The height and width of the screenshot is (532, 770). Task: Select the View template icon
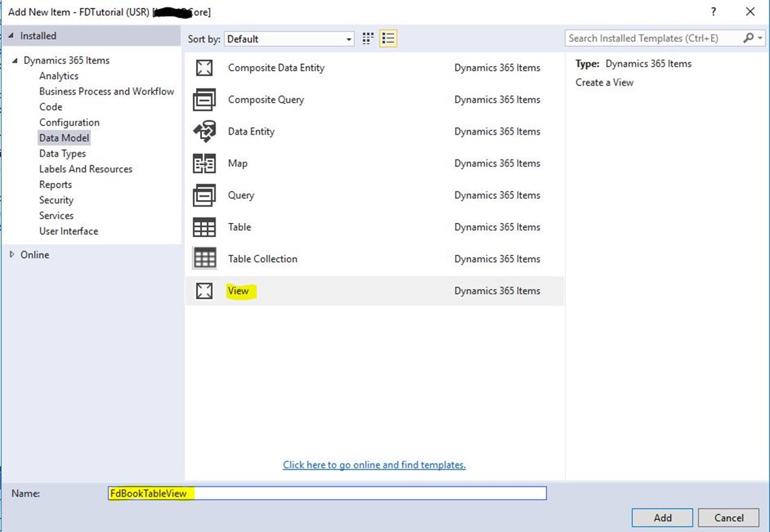coord(205,291)
